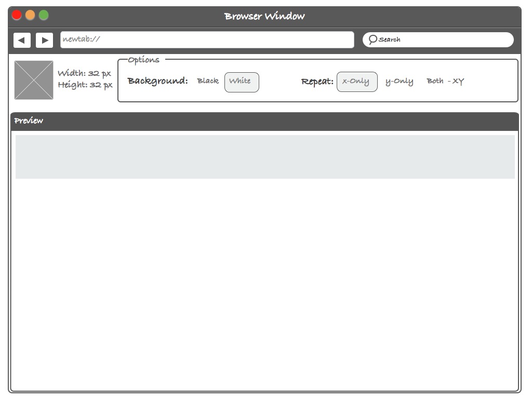Choose White background option
This screenshot has height=399, width=532.
coord(242,82)
